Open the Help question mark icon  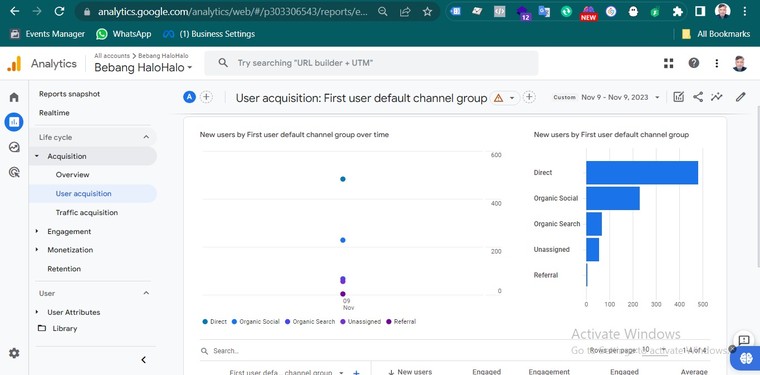694,63
